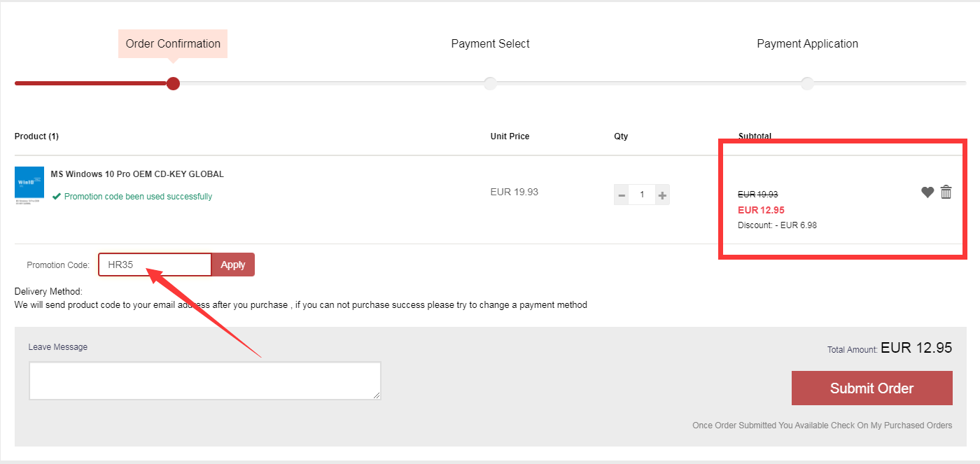The height and width of the screenshot is (464, 980).
Task: Click the Payment Application progress dot
Action: [807, 83]
